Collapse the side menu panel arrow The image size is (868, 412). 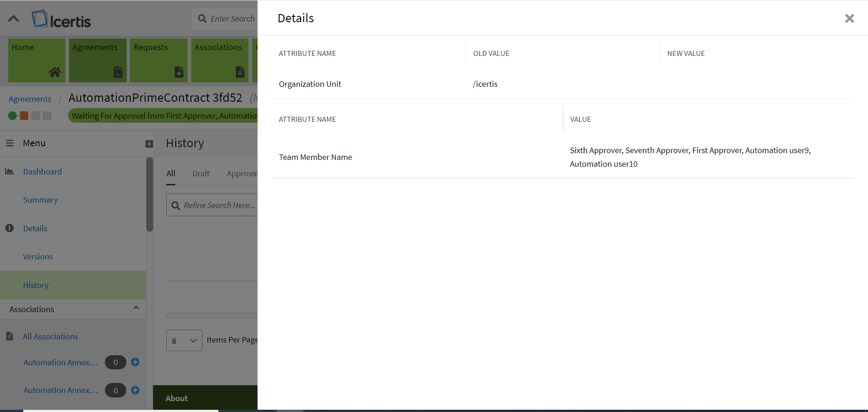[149, 144]
